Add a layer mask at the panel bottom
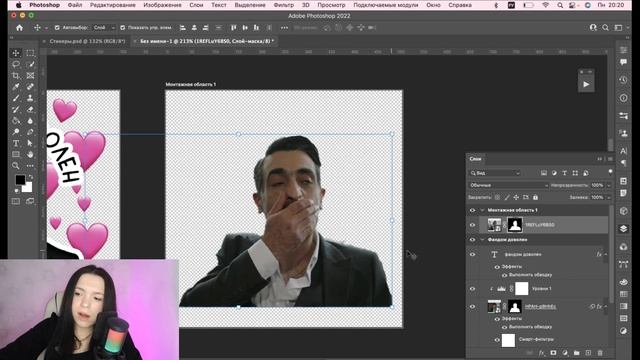 (x=553, y=353)
